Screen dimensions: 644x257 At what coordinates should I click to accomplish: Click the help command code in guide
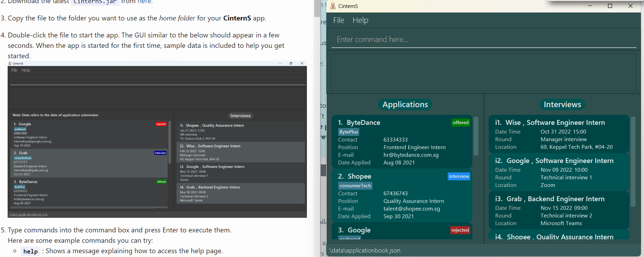pyautogui.click(x=31, y=251)
